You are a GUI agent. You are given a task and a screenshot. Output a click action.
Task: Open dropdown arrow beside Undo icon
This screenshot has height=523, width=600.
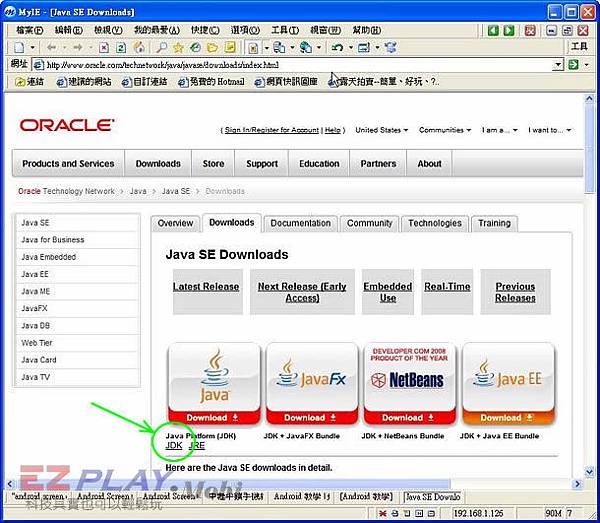351,48
